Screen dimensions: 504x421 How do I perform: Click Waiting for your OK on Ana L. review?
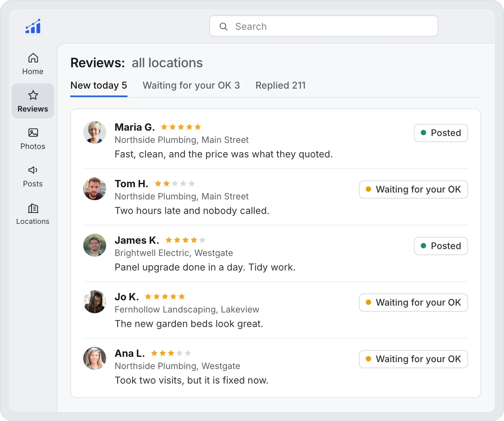[414, 359]
